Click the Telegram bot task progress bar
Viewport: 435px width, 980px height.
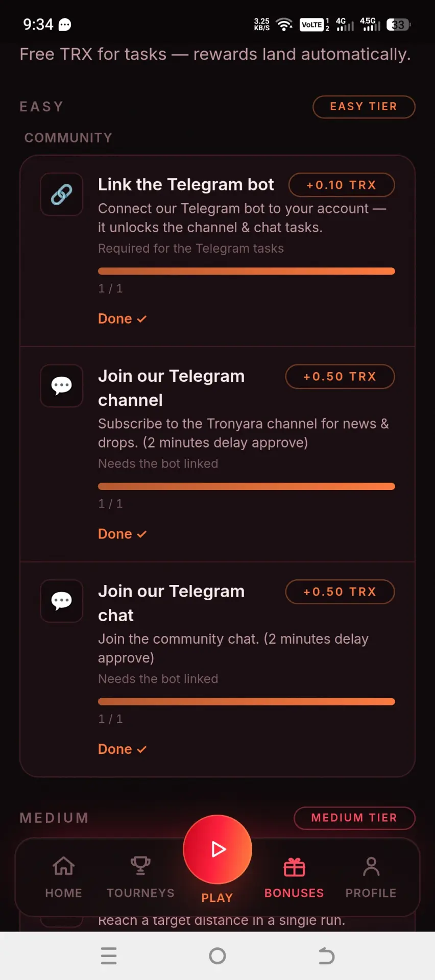click(247, 271)
